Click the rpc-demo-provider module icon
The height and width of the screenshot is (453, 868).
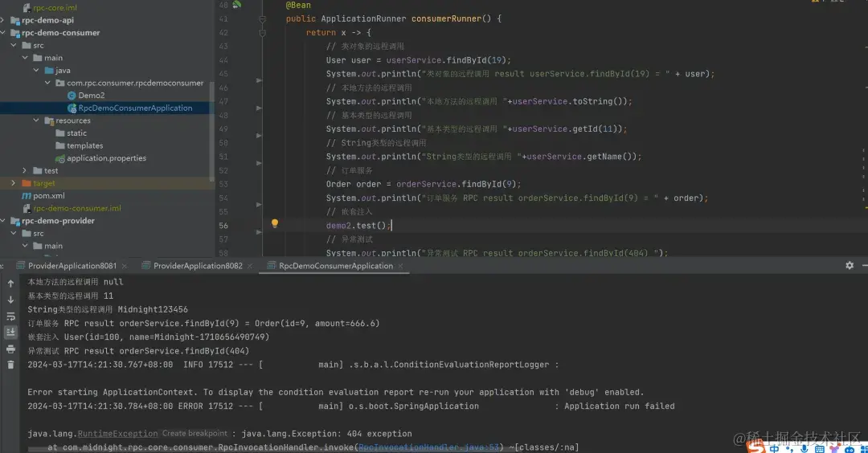[x=15, y=221]
